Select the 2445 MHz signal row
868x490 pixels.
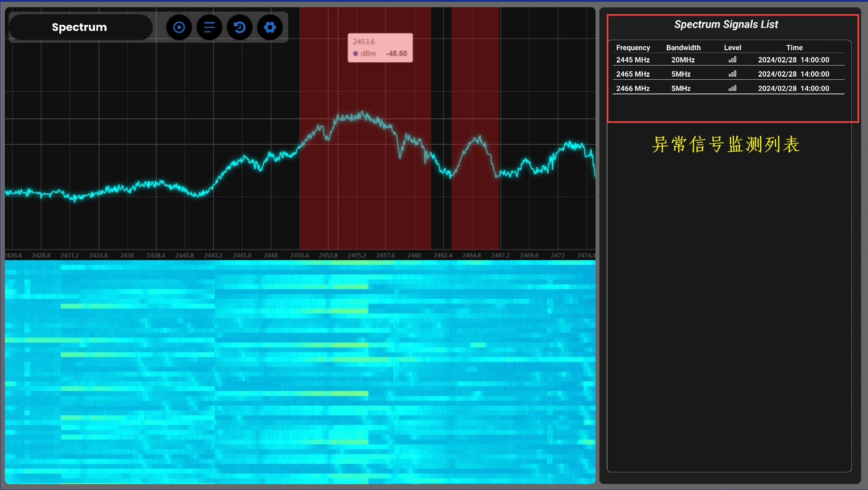pos(633,60)
